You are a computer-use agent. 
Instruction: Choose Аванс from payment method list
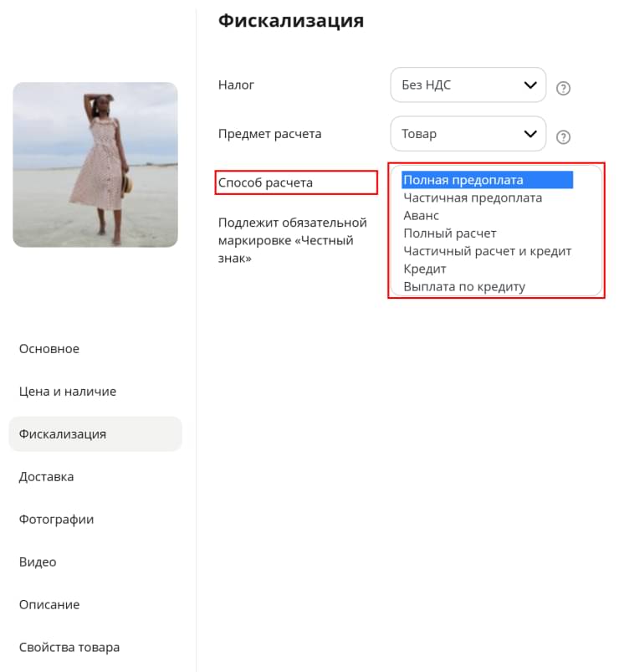point(422,216)
